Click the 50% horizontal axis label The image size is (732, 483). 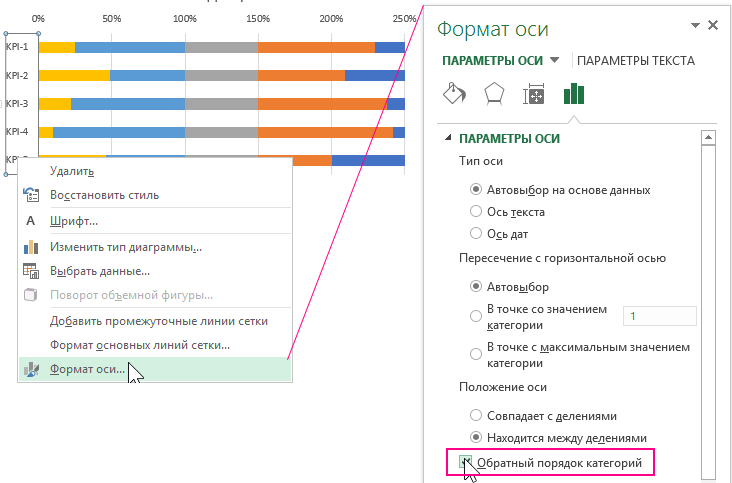click(x=112, y=19)
